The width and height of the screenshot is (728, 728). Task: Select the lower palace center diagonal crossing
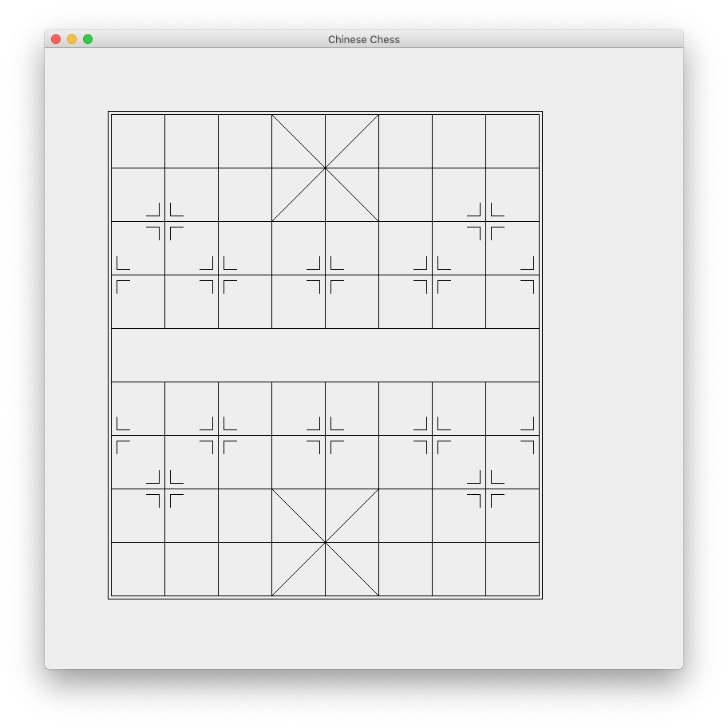(325, 542)
